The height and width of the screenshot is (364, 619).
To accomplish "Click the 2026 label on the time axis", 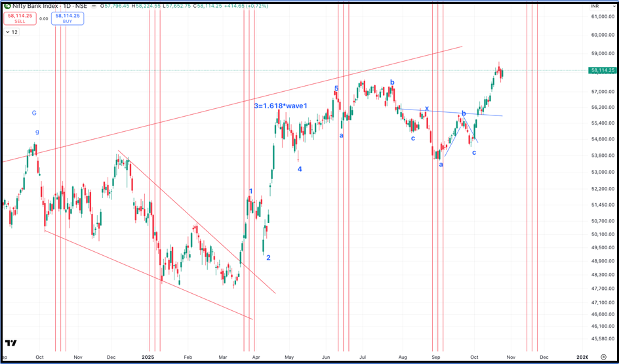I will [582, 357].
